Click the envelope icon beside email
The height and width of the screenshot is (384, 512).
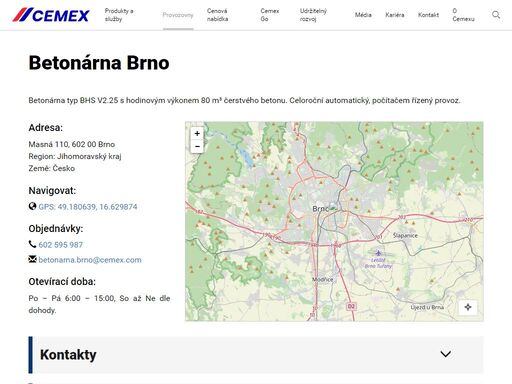(32, 259)
